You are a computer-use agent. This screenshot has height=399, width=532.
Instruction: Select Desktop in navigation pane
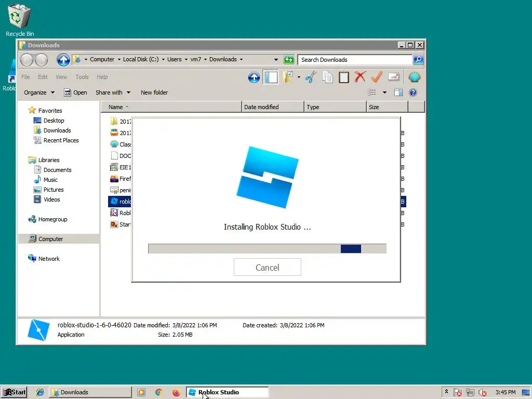point(54,121)
